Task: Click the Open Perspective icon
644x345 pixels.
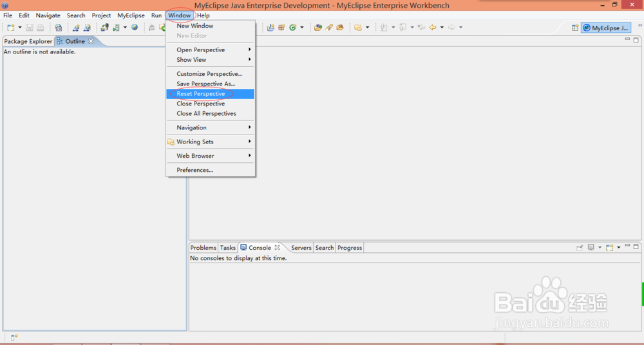Action: click(x=575, y=28)
